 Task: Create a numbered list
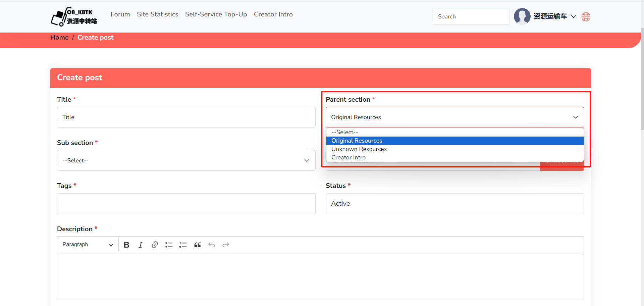tap(183, 245)
